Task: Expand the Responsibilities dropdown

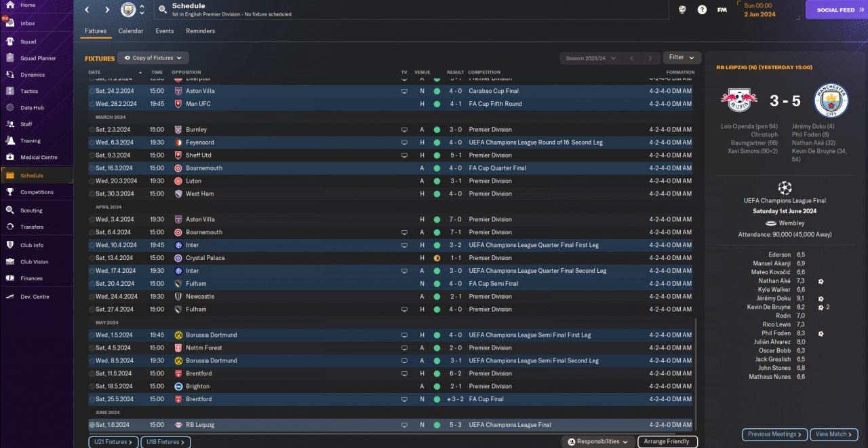Action: [x=598, y=441]
